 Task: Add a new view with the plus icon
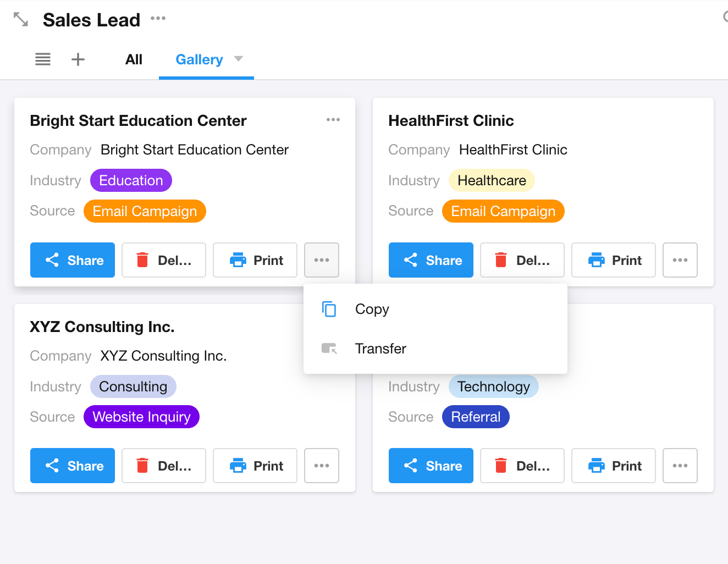tap(78, 59)
